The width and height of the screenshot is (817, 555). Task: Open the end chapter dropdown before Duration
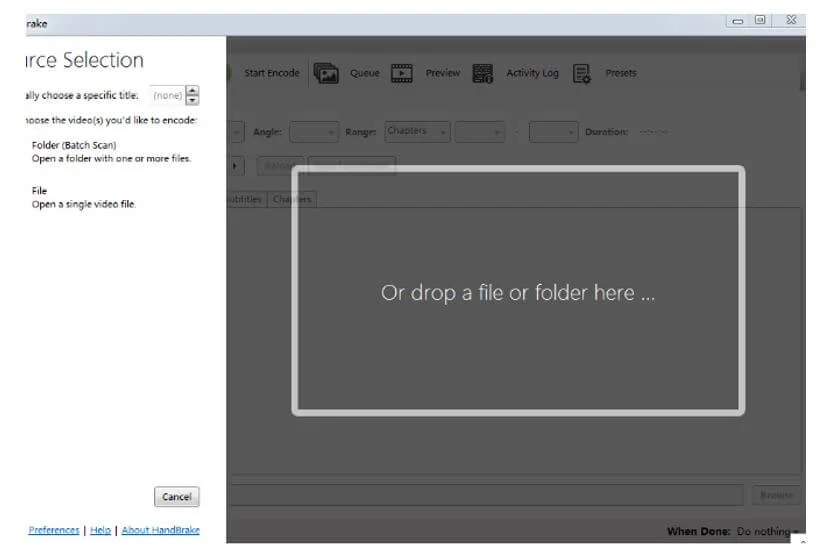553,132
